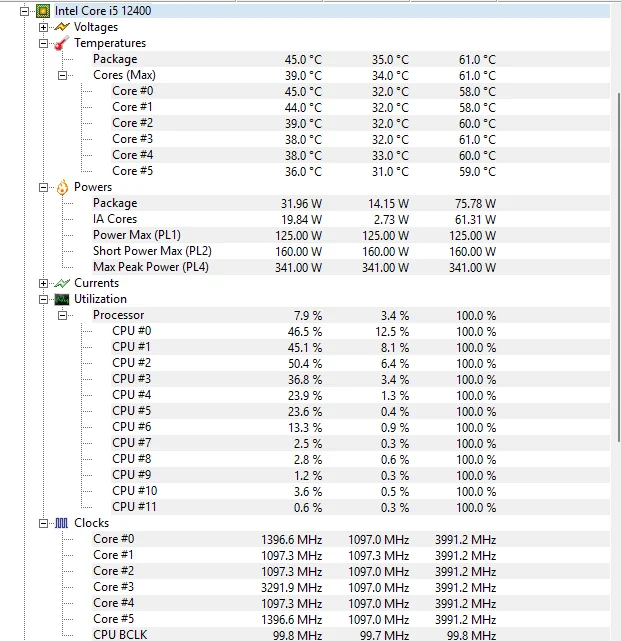Image resolution: width=621 pixels, height=641 pixels.
Task: Click the Currents waveform icon
Action: coord(62,283)
